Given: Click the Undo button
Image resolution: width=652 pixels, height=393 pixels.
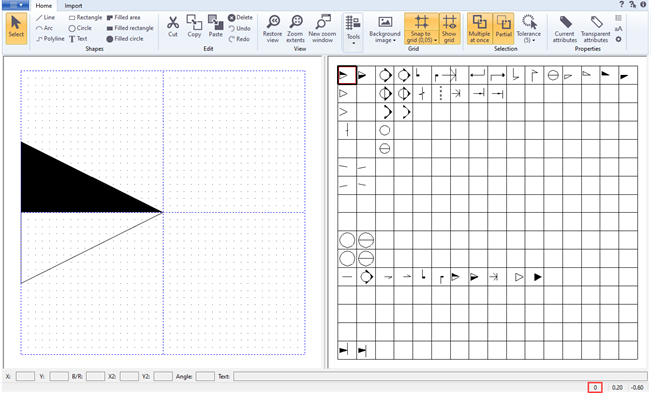Looking at the screenshot, I should coord(240,28).
